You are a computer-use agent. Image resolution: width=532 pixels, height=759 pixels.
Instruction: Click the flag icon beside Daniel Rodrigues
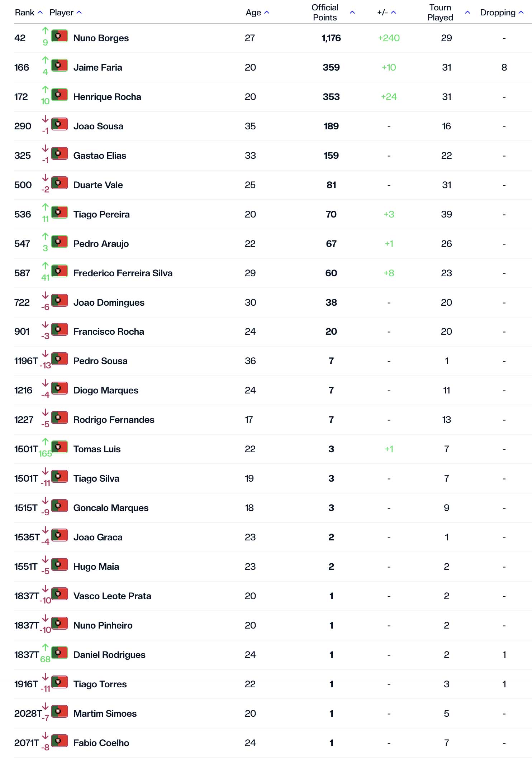60,653
